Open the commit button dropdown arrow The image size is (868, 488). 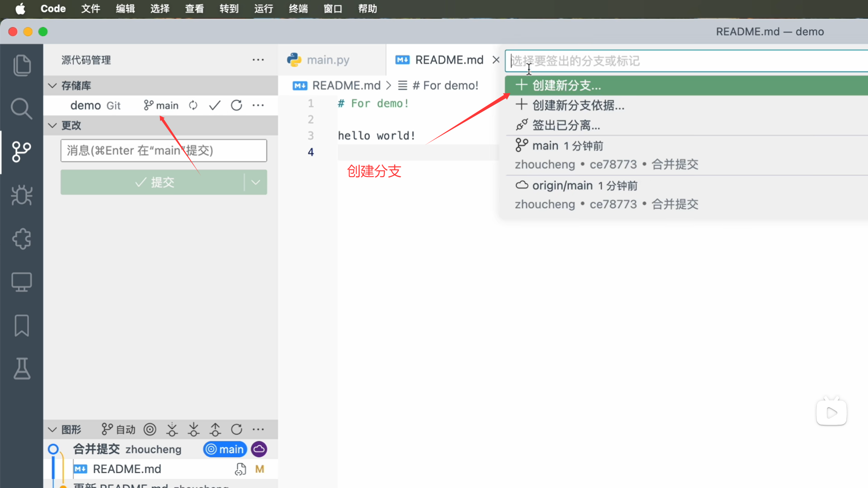(255, 182)
